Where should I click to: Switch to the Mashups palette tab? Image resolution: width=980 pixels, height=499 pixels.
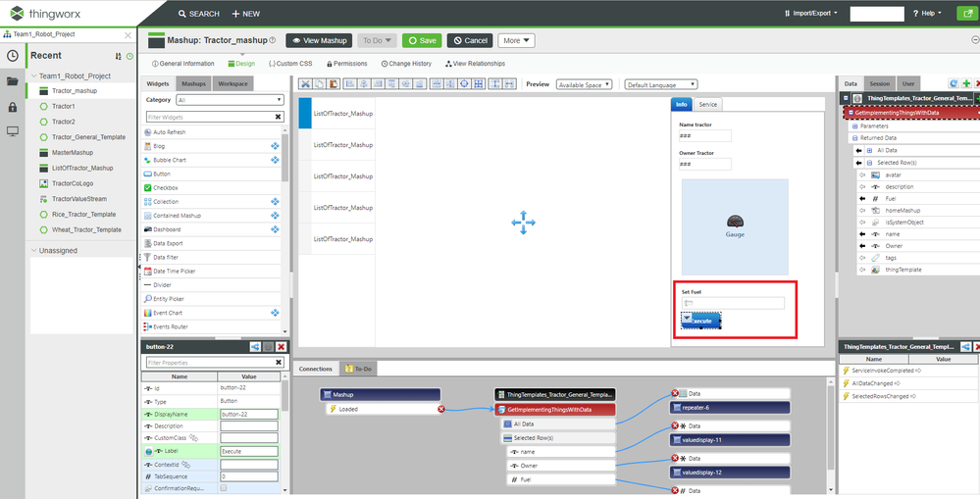pos(194,83)
